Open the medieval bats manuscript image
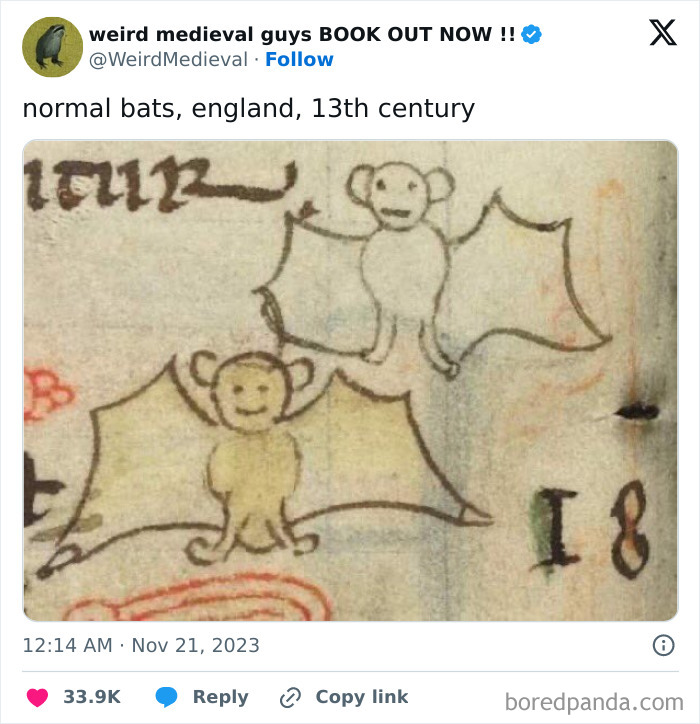This screenshot has height=724, width=700. [350, 380]
